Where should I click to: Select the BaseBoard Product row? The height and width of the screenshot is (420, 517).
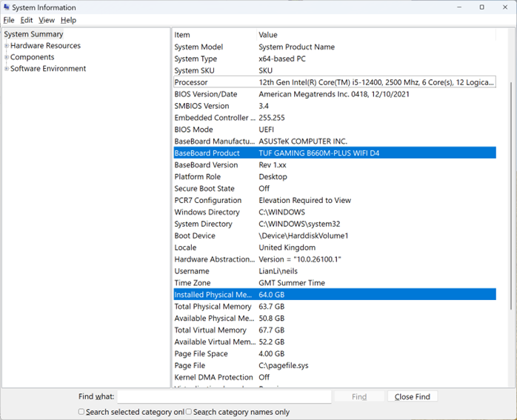coord(335,153)
